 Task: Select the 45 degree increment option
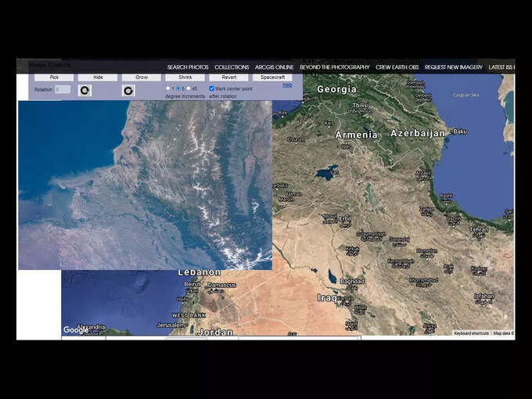pyautogui.click(x=189, y=88)
